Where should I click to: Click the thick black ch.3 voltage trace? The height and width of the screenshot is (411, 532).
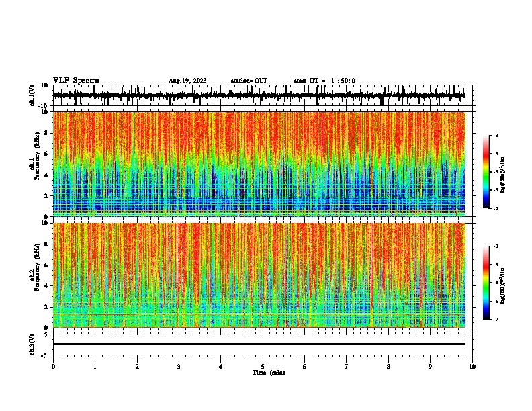click(x=259, y=344)
